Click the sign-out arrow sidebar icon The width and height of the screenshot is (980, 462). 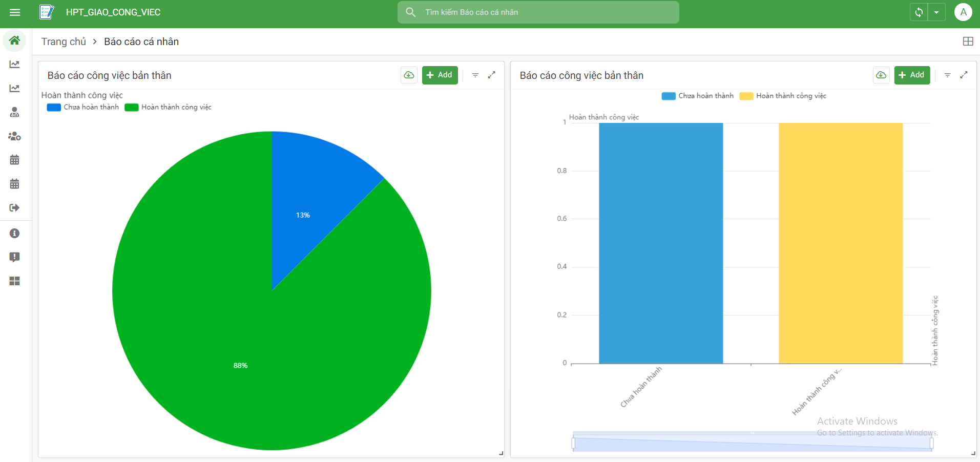[x=15, y=207]
